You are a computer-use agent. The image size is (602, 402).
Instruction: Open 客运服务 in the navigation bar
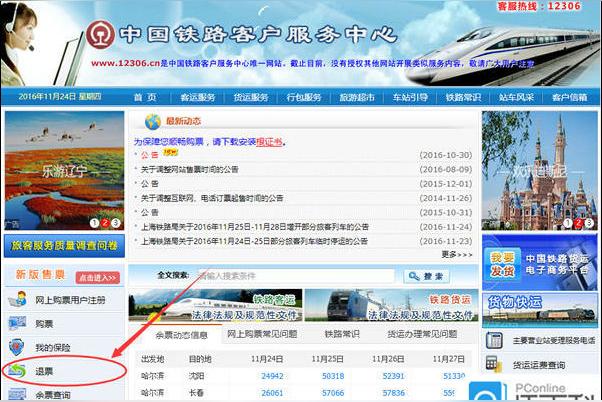[x=197, y=97]
